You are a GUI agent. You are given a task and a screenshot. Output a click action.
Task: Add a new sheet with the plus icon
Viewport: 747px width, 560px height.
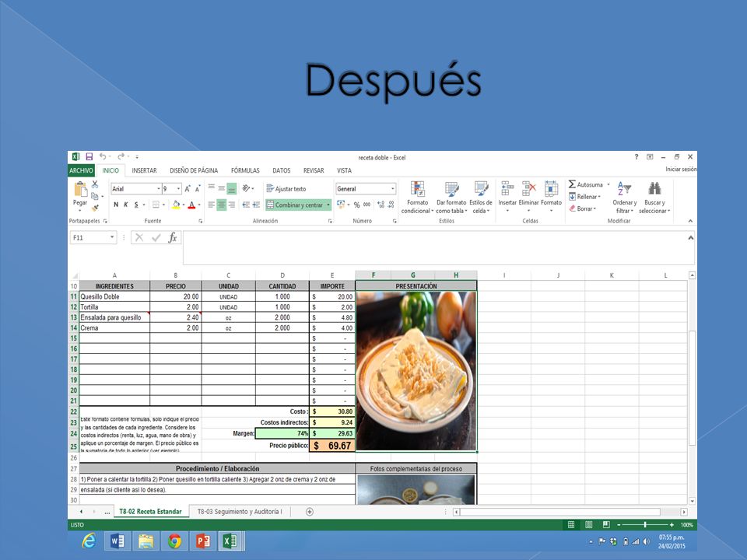point(310,512)
